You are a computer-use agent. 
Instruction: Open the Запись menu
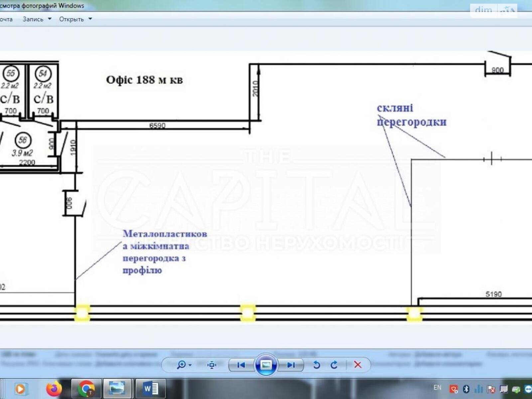pyautogui.click(x=33, y=19)
